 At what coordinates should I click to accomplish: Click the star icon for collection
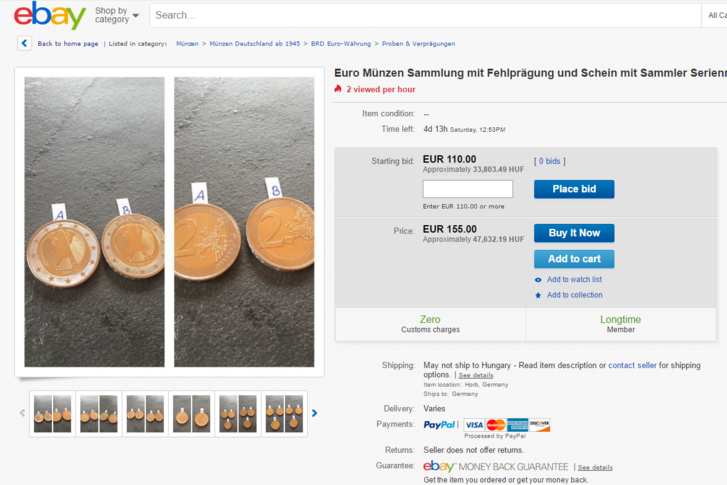click(538, 295)
